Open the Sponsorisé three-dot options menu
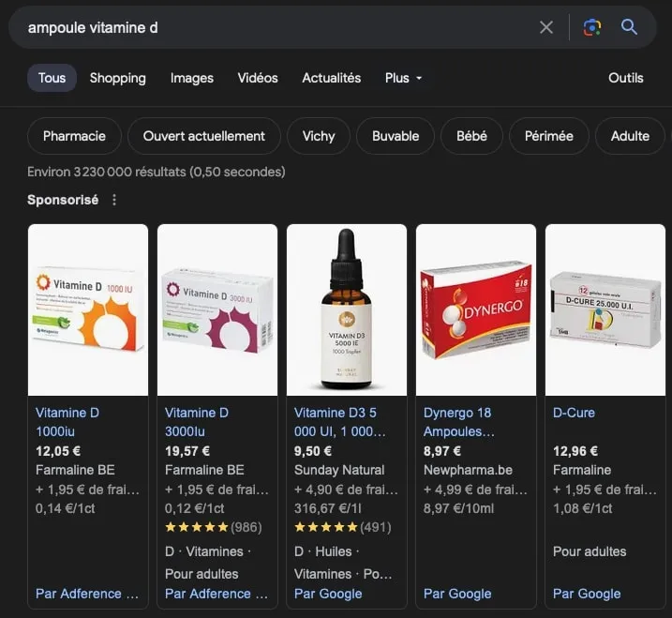The image size is (672, 618). [114, 200]
